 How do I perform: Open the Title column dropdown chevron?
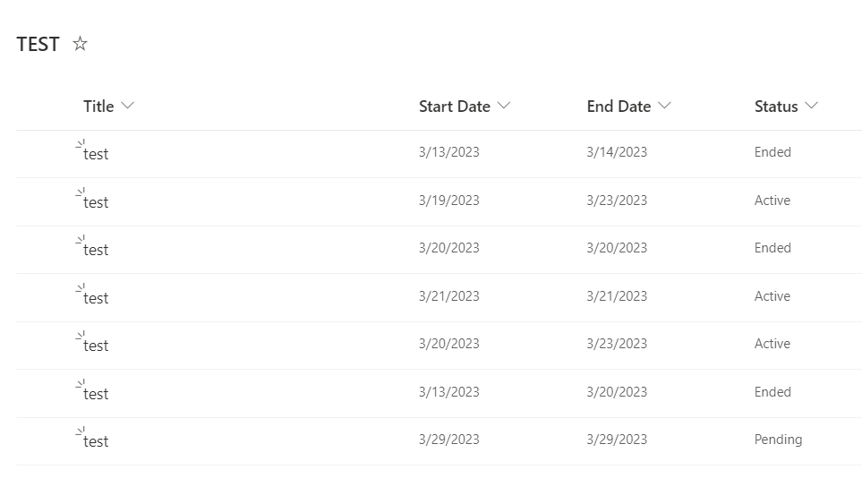(x=128, y=106)
